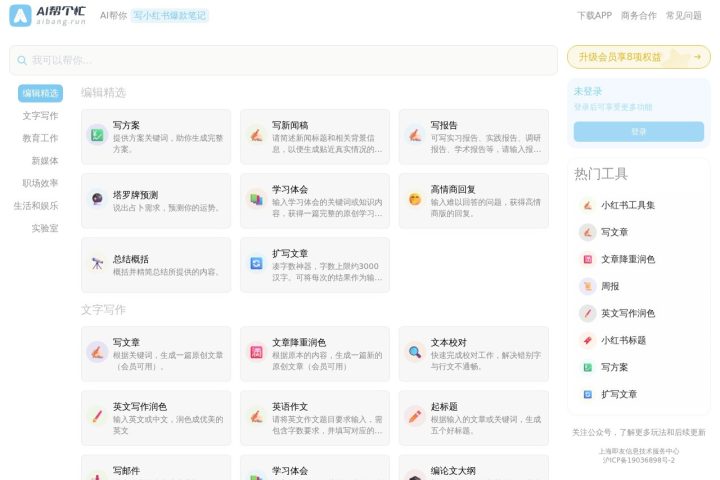
Task: Click the 文本校对 title text
Action: pos(449,343)
